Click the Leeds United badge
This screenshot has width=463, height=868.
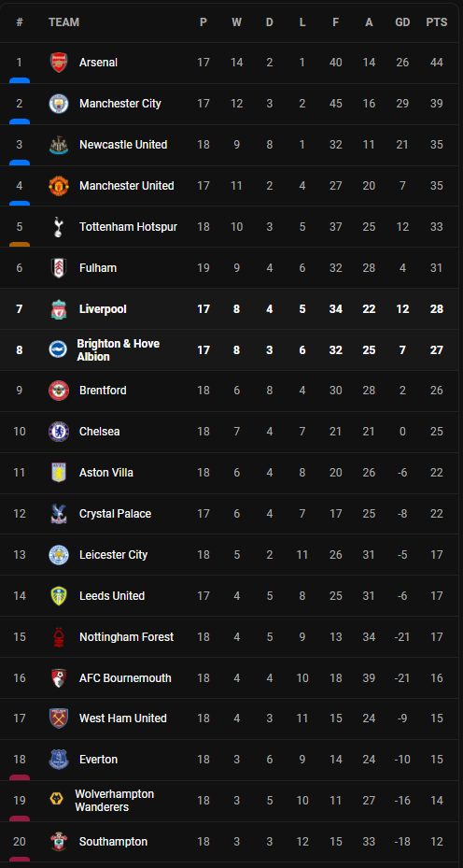pos(58,596)
